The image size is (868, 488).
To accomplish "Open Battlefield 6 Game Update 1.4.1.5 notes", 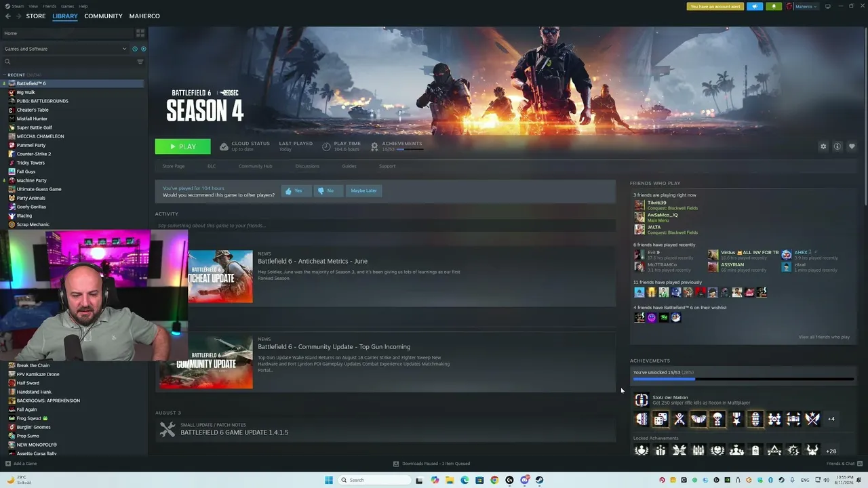I will [234, 432].
